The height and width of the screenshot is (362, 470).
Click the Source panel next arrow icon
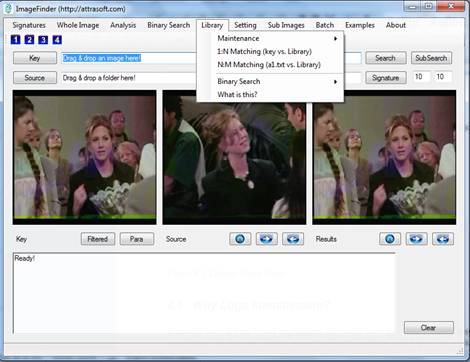(266, 239)
